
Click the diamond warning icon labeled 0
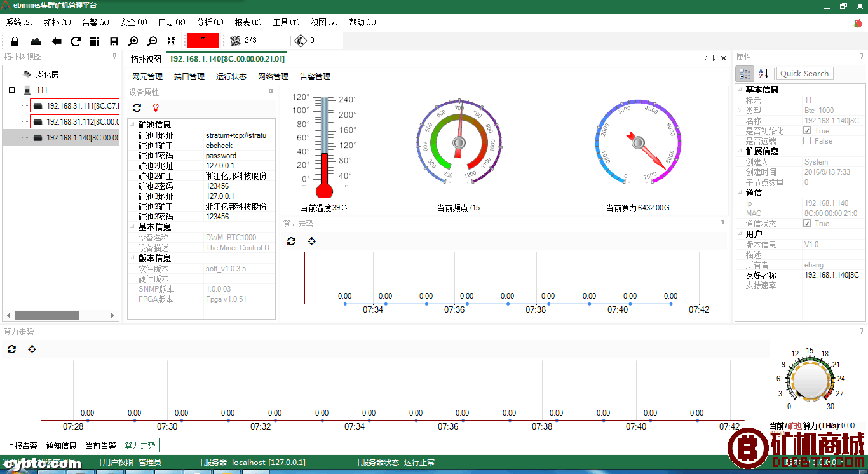pyautogui.click(x=301, y=41)
